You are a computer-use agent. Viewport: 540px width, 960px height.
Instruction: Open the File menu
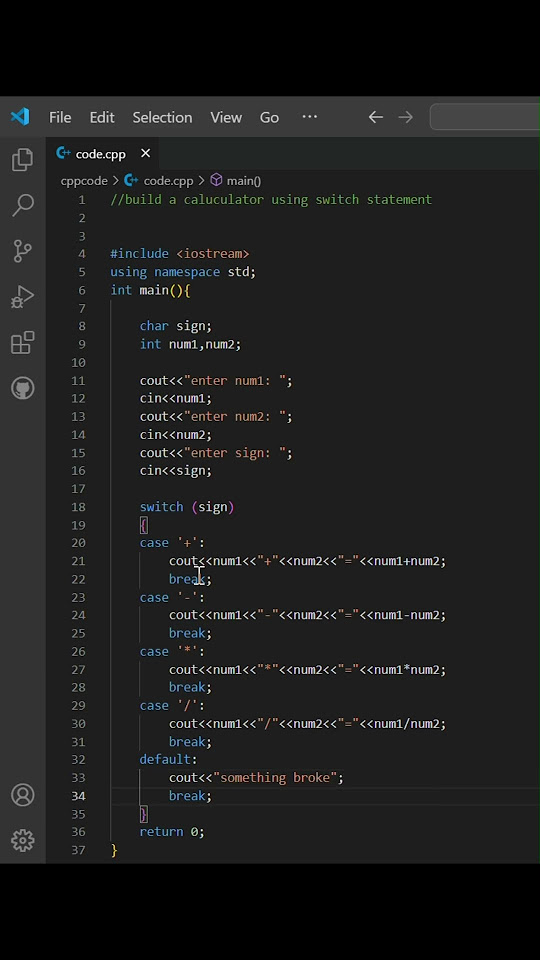click(60, 117)
